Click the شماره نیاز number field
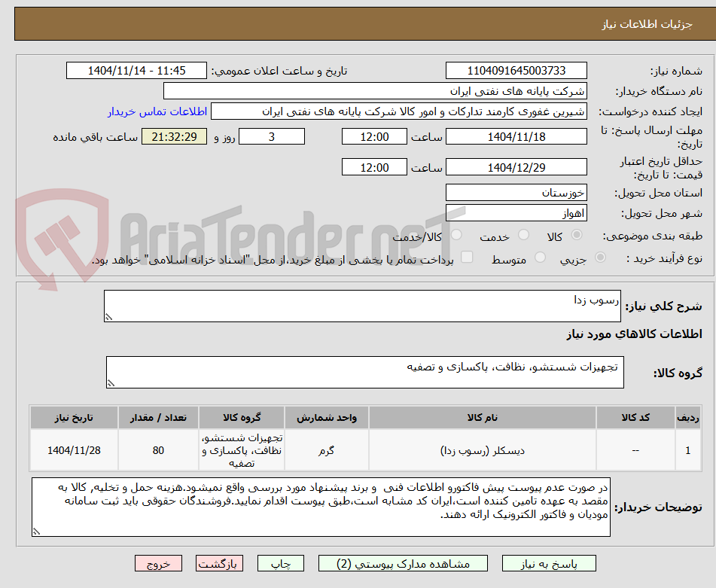The width and height of the screenshot is (716, 588). coord(516,71)
